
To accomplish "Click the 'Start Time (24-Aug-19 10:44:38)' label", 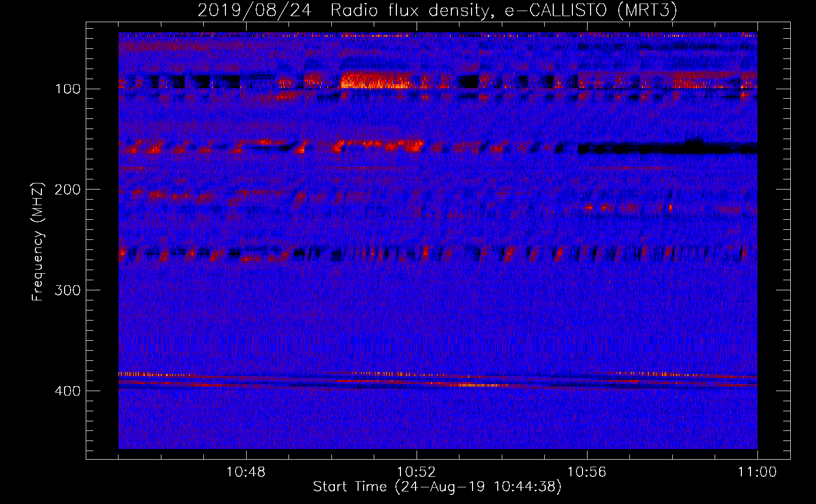I will [437, 487].
